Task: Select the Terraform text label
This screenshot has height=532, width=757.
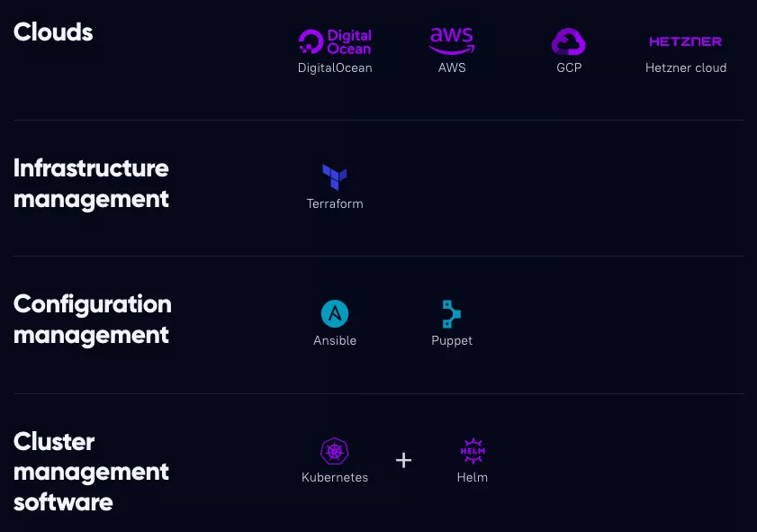Action: (x=335, y=203)
